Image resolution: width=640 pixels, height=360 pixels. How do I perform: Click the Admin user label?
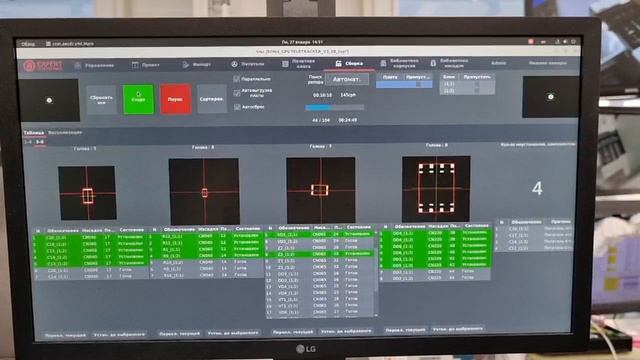[498, 63]
